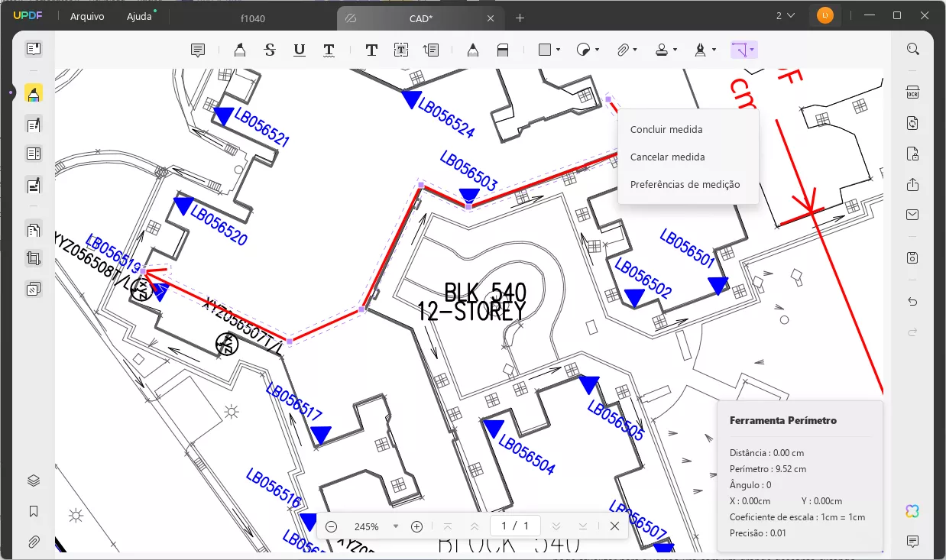Pick the text box tool
Screen dimensions: 946x560
(401, 50)
